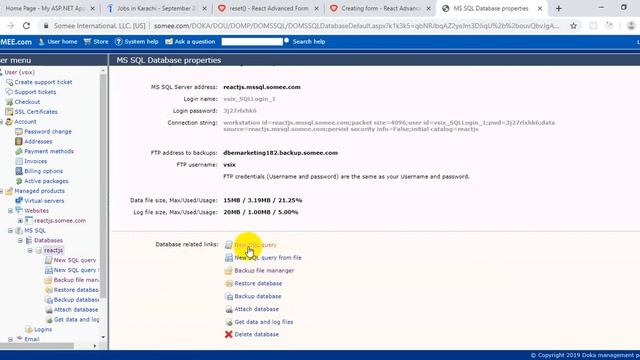Open the Account tree item
The image size is (640, 360).
(x=25, y=122)
